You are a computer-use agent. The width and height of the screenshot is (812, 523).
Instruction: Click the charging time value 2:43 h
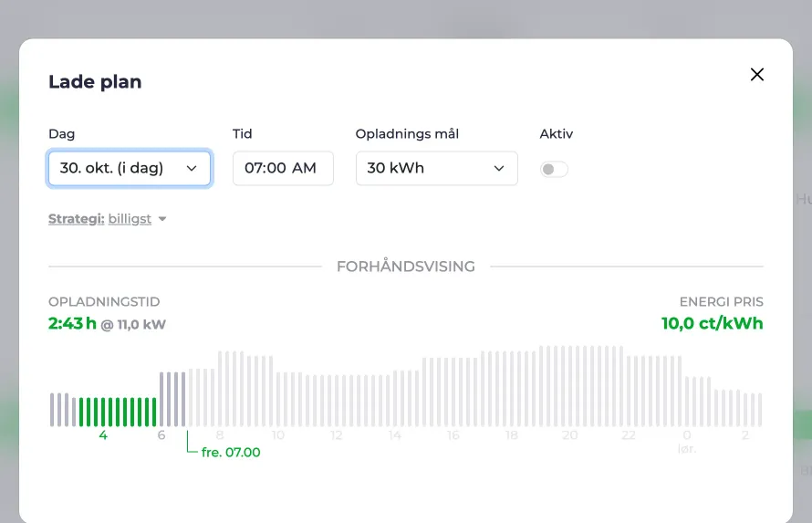[72, 324]
